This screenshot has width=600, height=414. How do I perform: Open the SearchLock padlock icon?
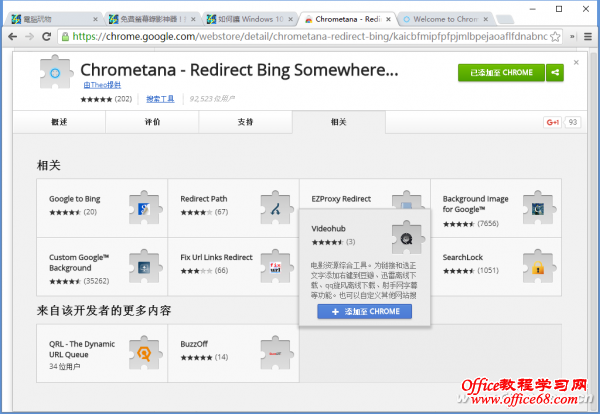pos(539,267)
